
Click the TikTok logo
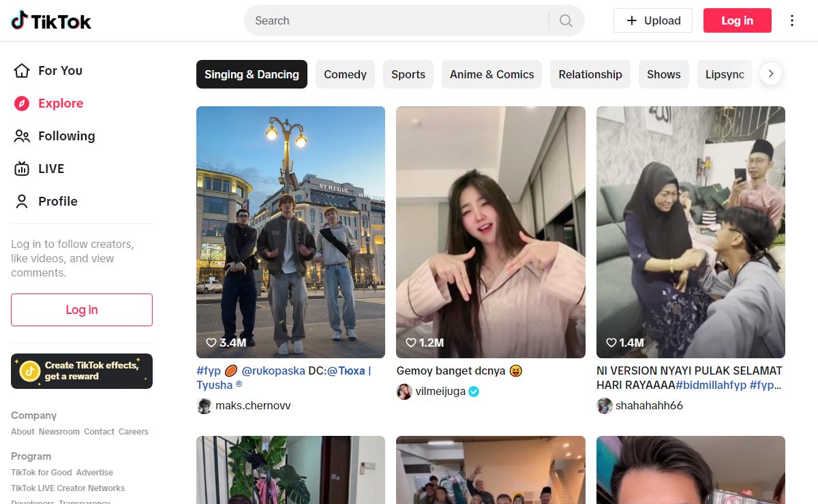pyautogui.click(x=51, y=21)
